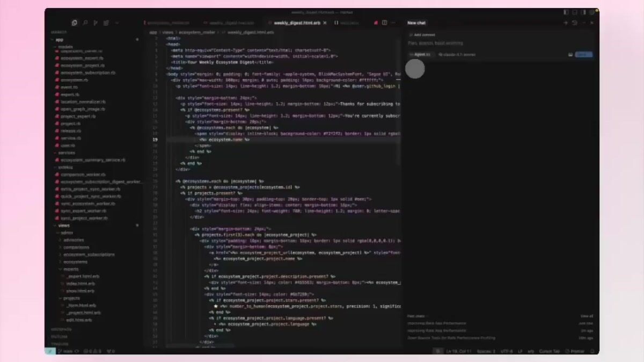
Task: Open the Source Control branch icon
Action: [x=96, y=23]
